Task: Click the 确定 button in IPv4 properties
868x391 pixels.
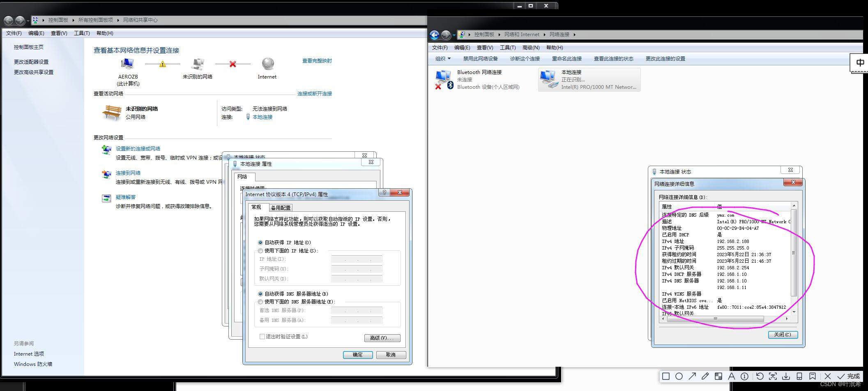Action: pos(357,354)
